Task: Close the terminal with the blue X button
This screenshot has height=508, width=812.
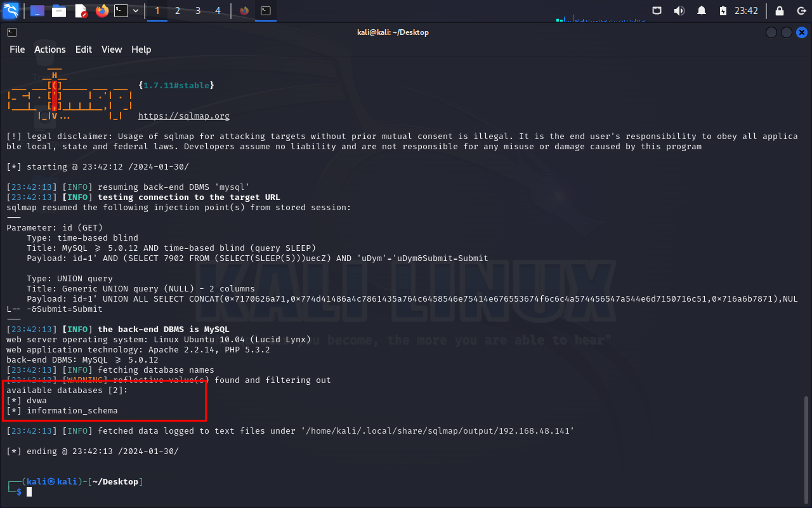Action: point(802,32)
